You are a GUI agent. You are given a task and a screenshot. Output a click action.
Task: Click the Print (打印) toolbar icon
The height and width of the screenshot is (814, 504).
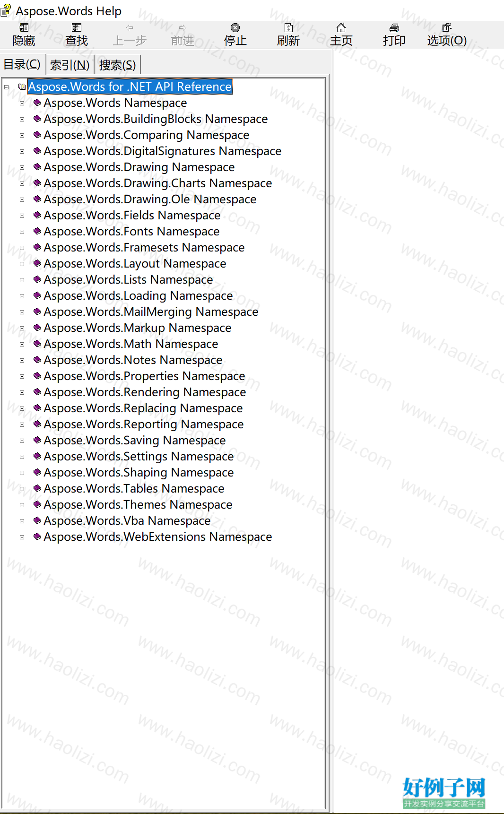click(x=394, y=28)
